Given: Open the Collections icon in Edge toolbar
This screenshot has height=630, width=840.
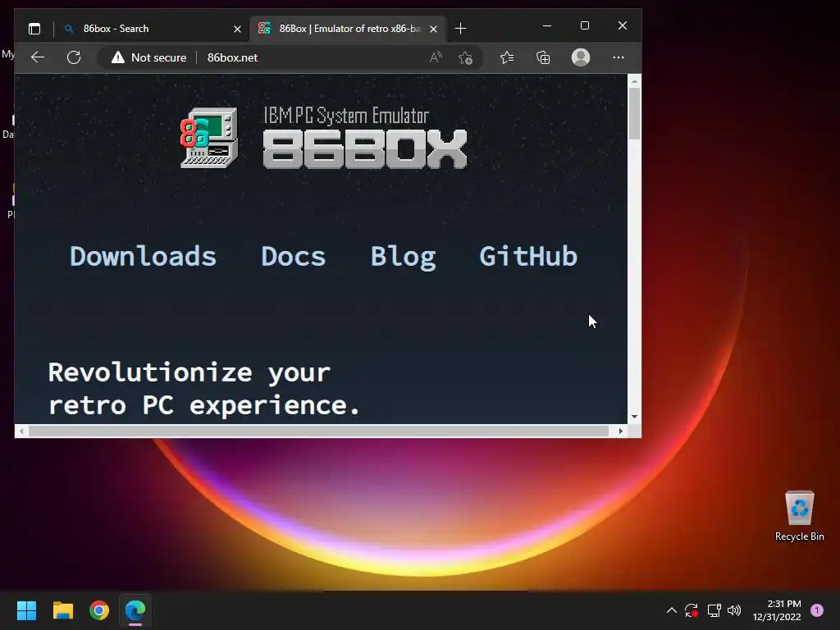Looking at the screenshot, I should 543,57.
